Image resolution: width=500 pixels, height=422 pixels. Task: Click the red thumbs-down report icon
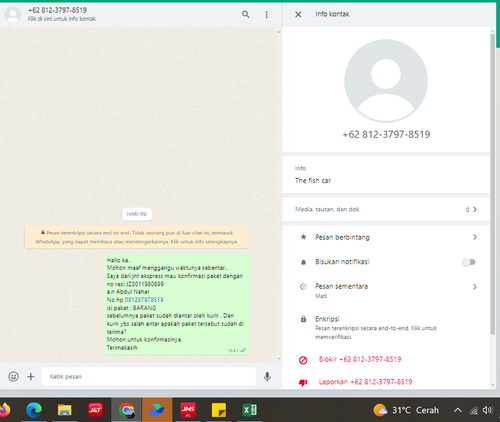[303, 383]
